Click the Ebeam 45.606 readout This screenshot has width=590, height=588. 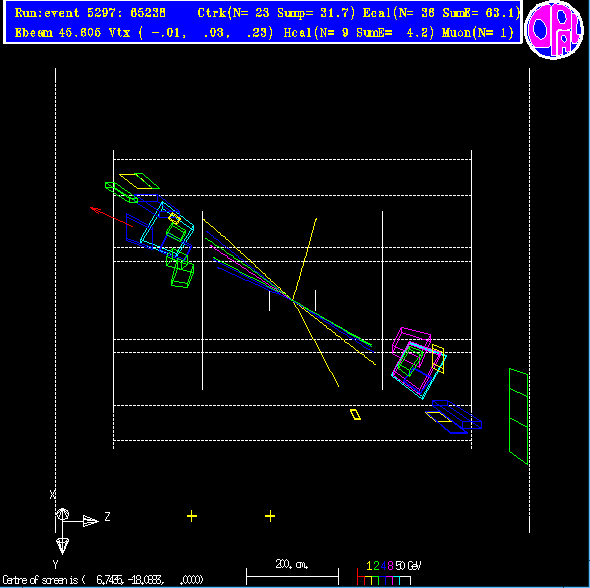58,33
